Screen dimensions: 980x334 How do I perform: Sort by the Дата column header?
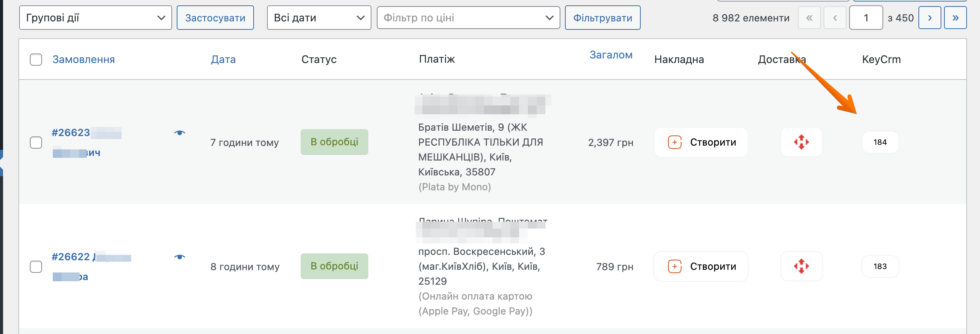[x=223, y=60]
